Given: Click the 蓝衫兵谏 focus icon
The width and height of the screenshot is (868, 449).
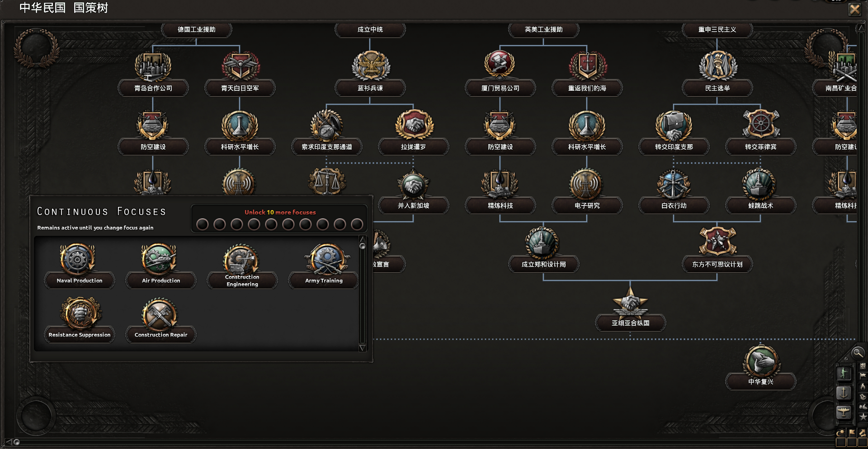Looking at the screenshot, I should tap(370, 66).
